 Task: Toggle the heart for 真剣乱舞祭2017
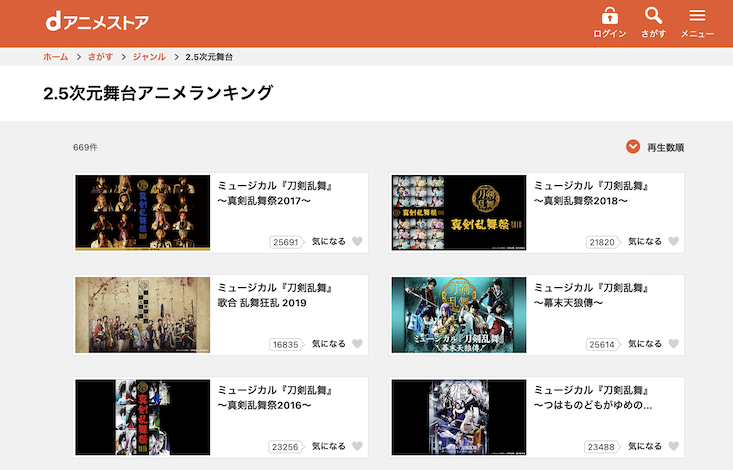coord(358,242)
